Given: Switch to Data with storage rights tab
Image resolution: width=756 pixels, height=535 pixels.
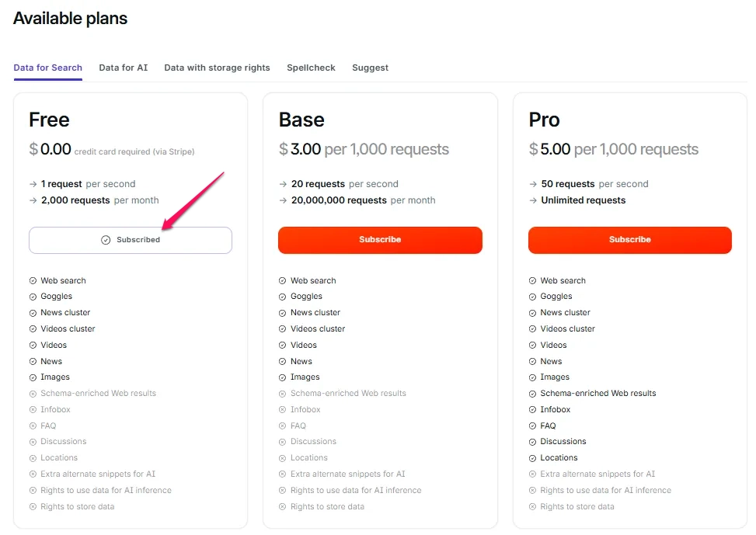Looking at the screenshot, I should 217,68.
